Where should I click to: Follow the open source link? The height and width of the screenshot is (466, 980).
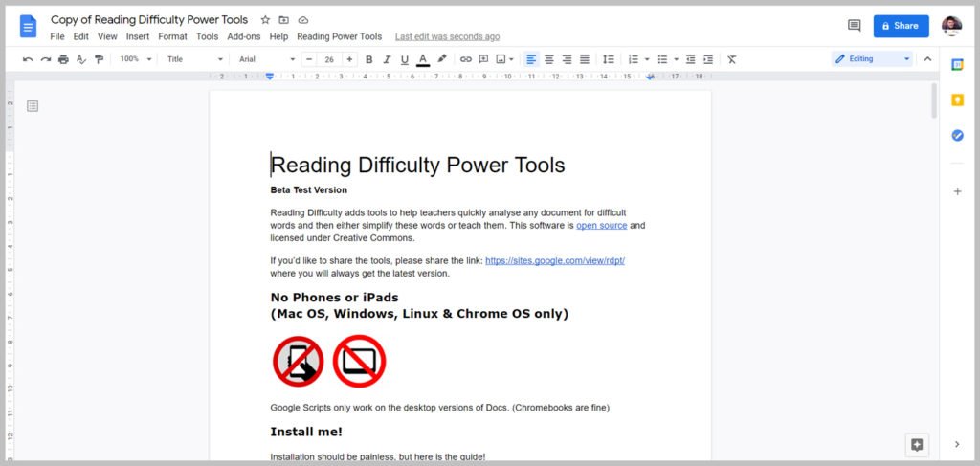[x=601, y=226]
